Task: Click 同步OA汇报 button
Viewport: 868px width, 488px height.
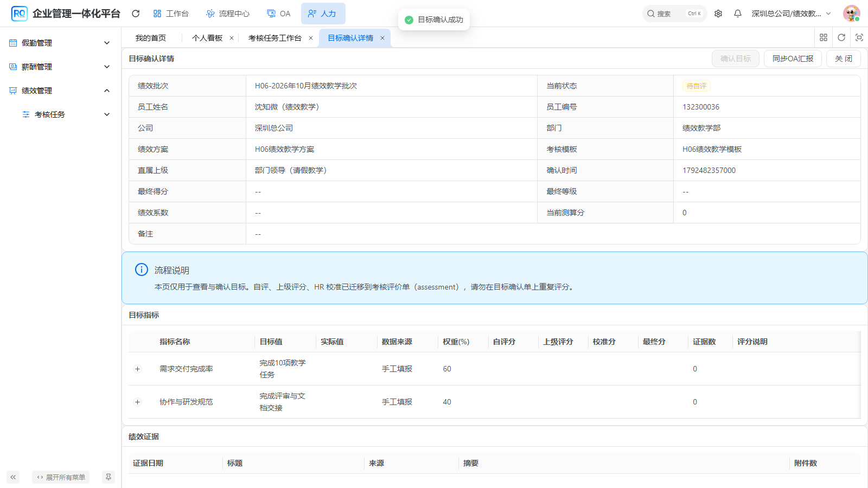Action: (x=793, y=59)
